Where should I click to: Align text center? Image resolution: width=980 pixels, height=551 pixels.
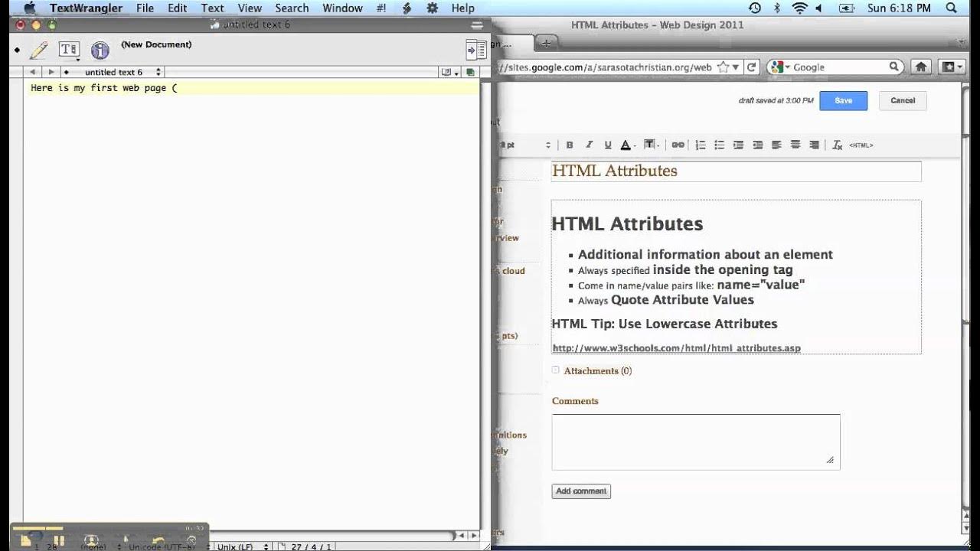click(x=795, y=145)
